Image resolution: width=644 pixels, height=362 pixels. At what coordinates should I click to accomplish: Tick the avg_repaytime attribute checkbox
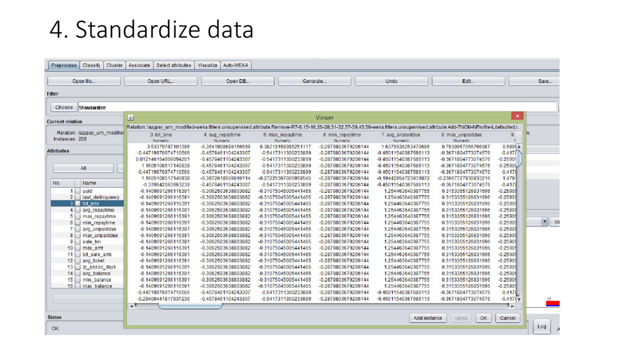click(x=77, y=210)
